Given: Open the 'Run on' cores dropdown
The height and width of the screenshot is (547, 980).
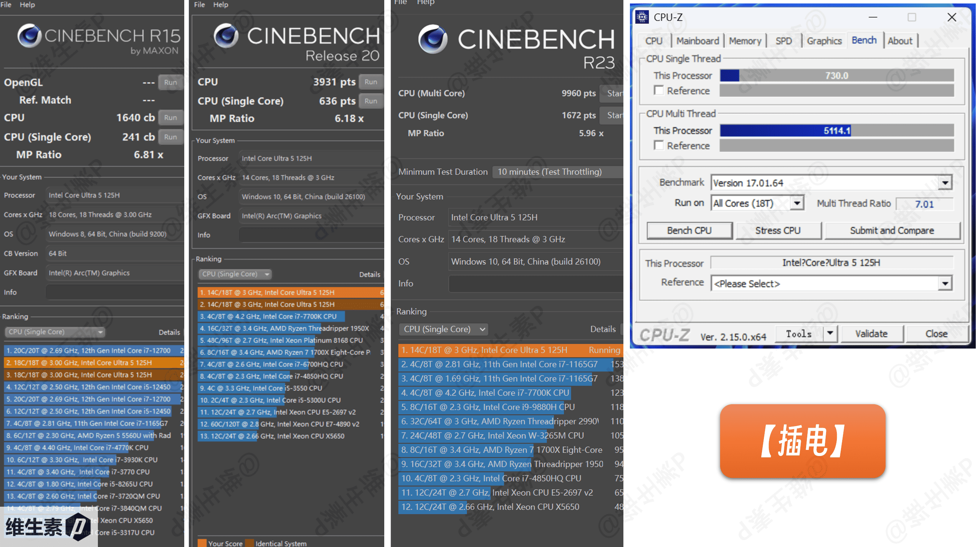Looking at the screenshot, I should (798, 203).
